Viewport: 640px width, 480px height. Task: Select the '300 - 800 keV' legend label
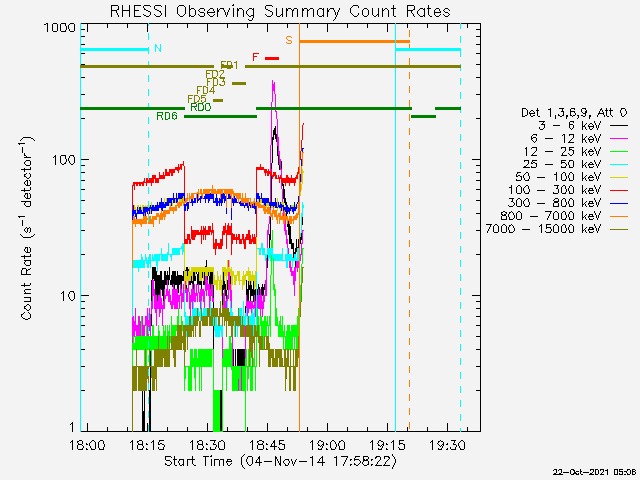tap(555, 203)
